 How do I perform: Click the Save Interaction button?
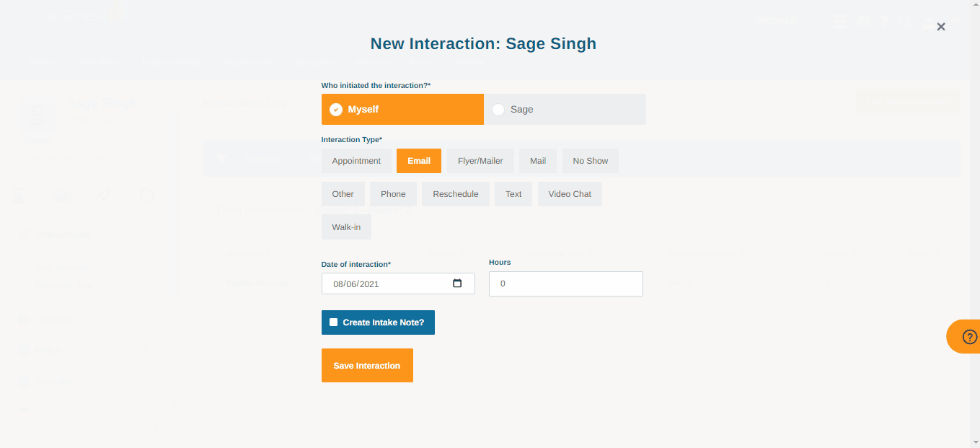pos(367,365)
